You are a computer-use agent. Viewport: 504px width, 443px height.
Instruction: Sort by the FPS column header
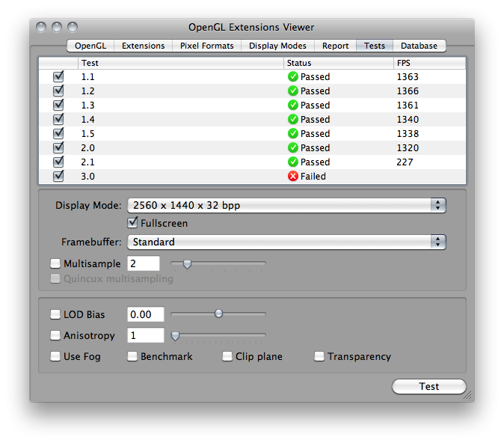(x=429, y=63)
